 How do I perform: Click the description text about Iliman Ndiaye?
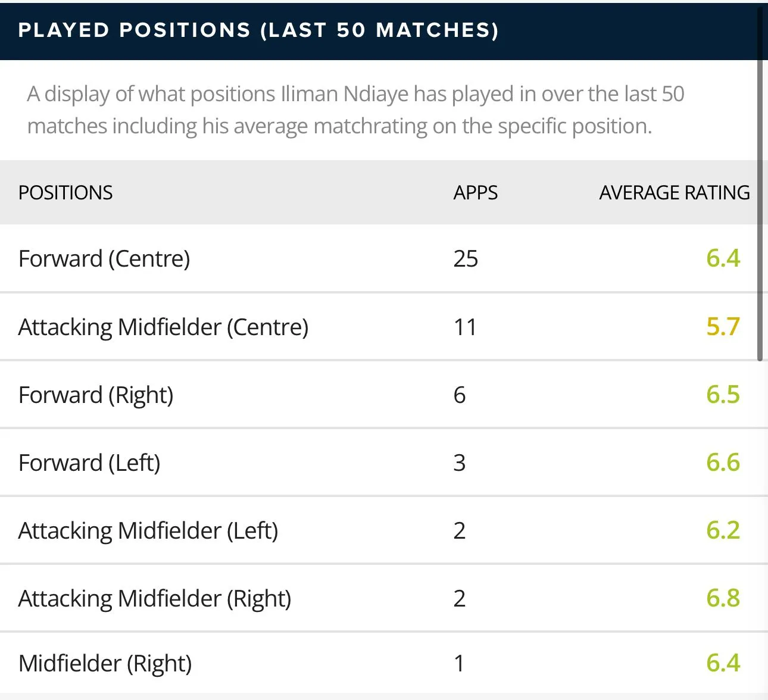(x=355, y=110)
